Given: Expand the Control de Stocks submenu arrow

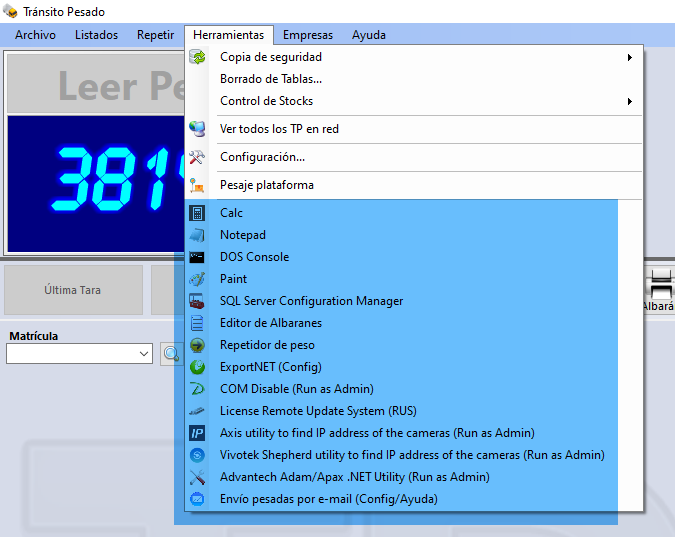Looking at the screenshot, I should click(630, 101).
